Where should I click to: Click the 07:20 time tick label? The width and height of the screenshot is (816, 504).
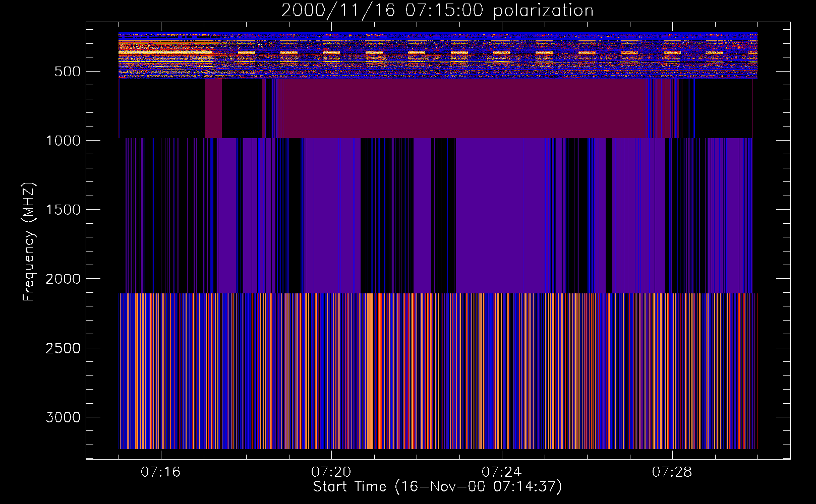coord(331,472)
